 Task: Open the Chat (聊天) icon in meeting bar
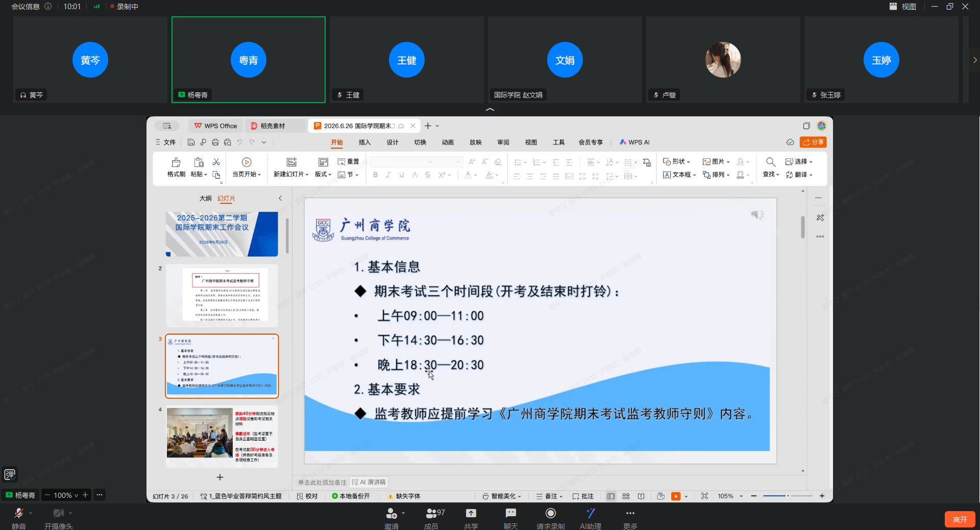(511, 513)
